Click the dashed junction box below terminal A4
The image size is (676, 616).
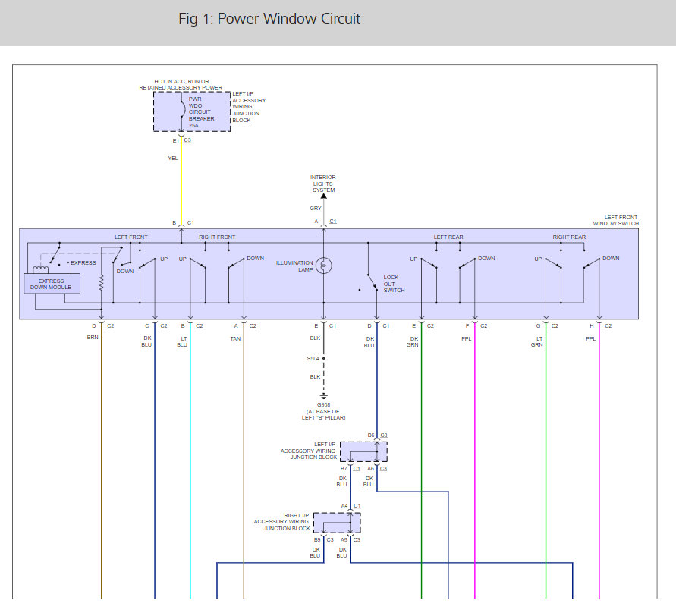[x=337, y=523]
